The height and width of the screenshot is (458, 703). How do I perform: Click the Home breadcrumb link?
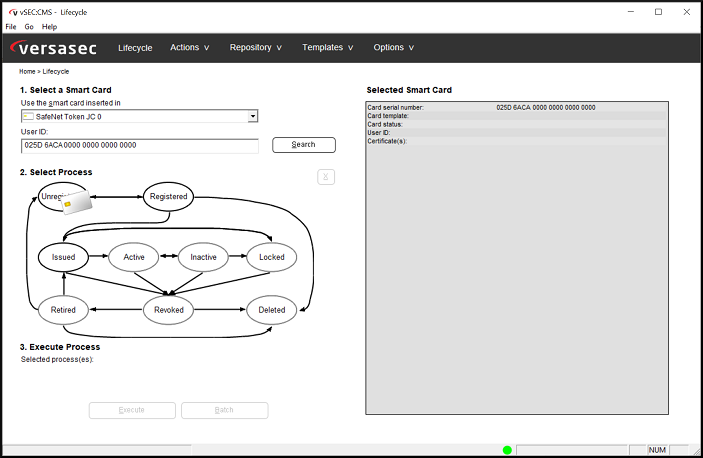27,71
